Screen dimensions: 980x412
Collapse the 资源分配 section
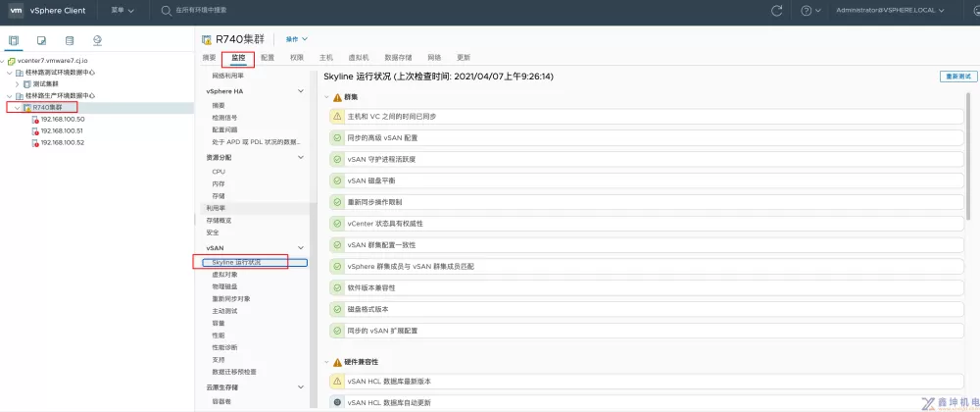point(301,158)
